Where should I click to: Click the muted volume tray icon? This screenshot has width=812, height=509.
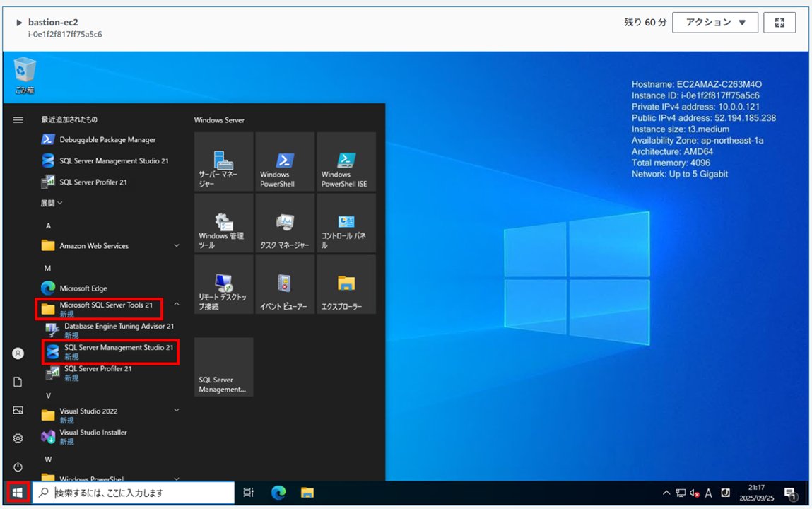point(695,493)
